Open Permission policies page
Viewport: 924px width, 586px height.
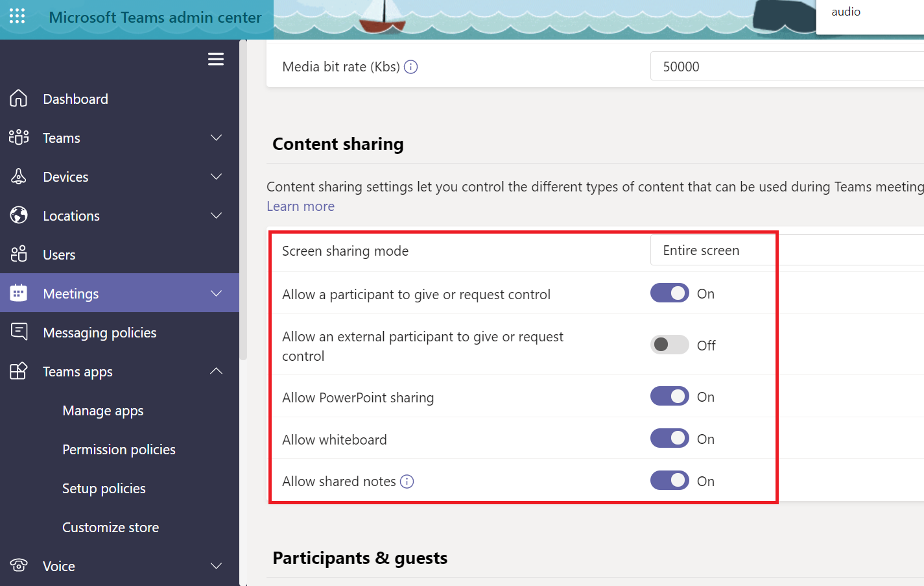pyautogui.click(x=119, y=449)
